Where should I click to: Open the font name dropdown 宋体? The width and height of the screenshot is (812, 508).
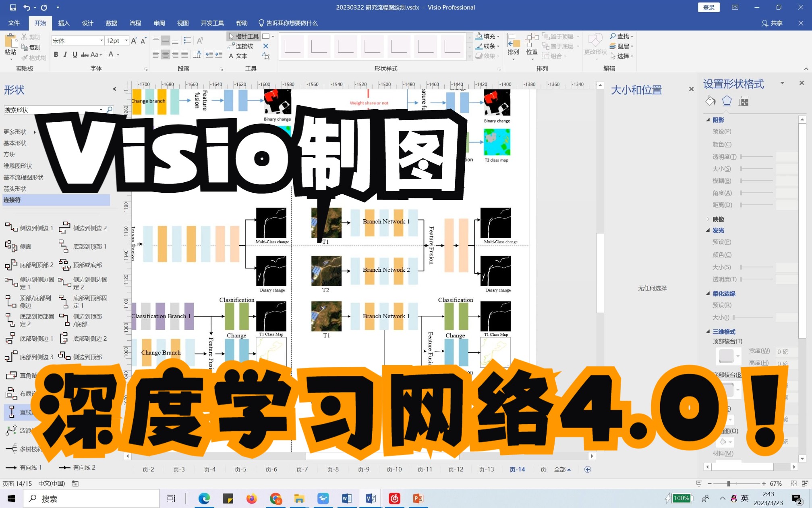(x=101, y=40)
